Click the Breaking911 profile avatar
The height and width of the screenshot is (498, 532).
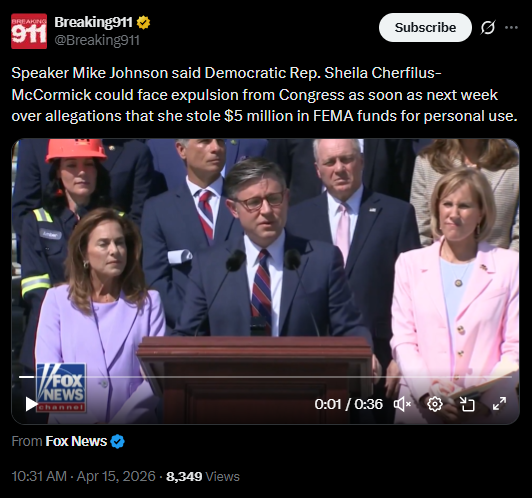coord(29,31)
